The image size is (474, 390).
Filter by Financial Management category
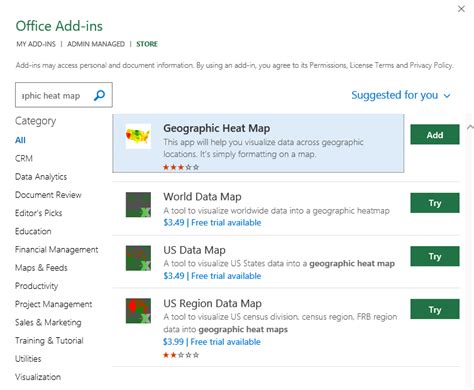[57, 249]
